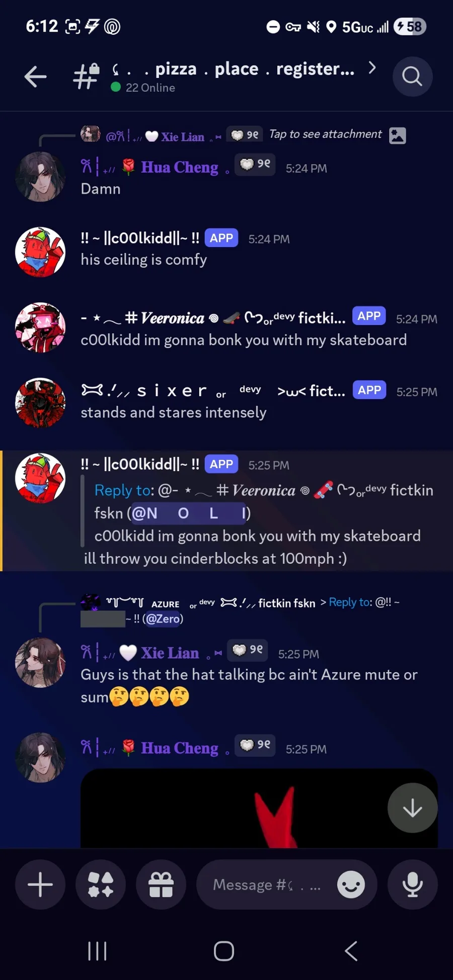Open the plus attachment menu
453x980 pixels.
pos(40,884)
